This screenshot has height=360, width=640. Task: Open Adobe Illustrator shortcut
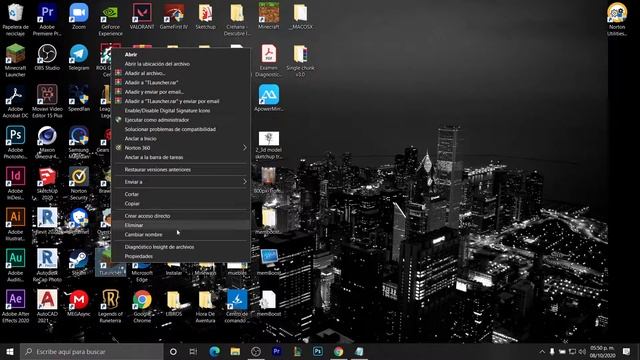(16, 224)
